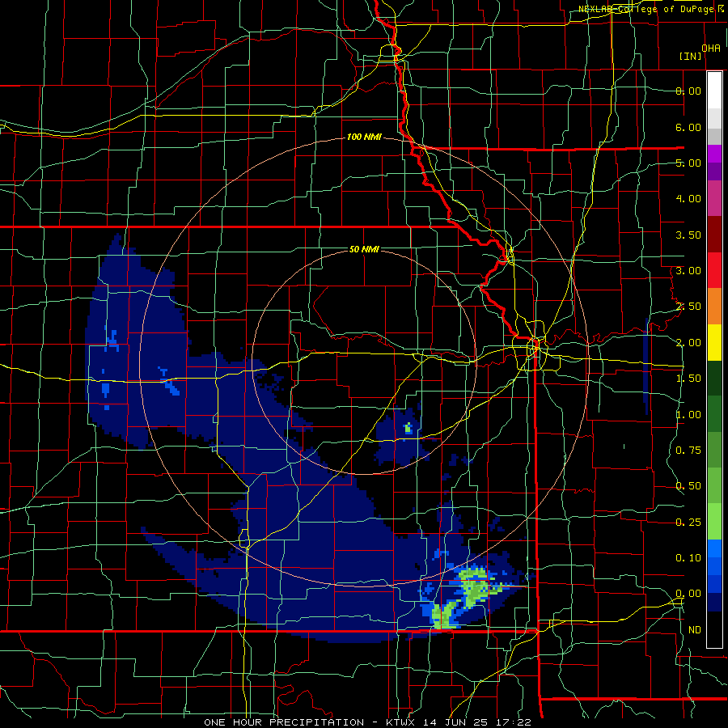This screenshot has width=728, height=728.
Task: Select the 'ONE HOUR PRECIPITATION' title text
Action: coord(284,722)
